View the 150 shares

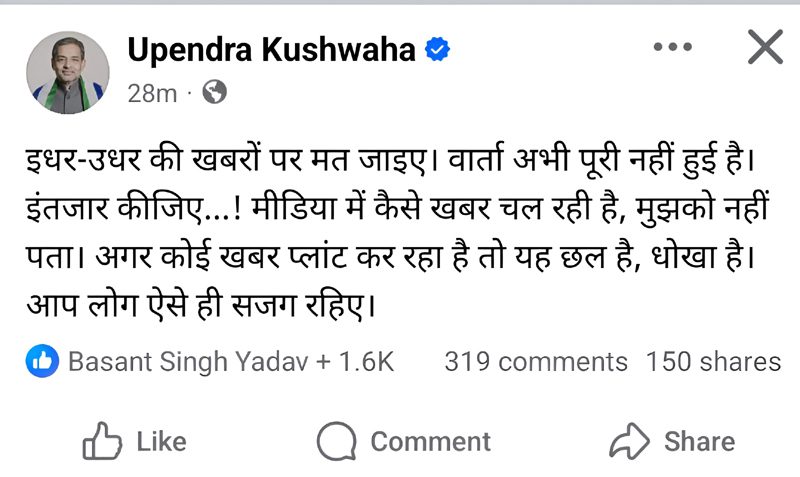(x=713, y=362)
